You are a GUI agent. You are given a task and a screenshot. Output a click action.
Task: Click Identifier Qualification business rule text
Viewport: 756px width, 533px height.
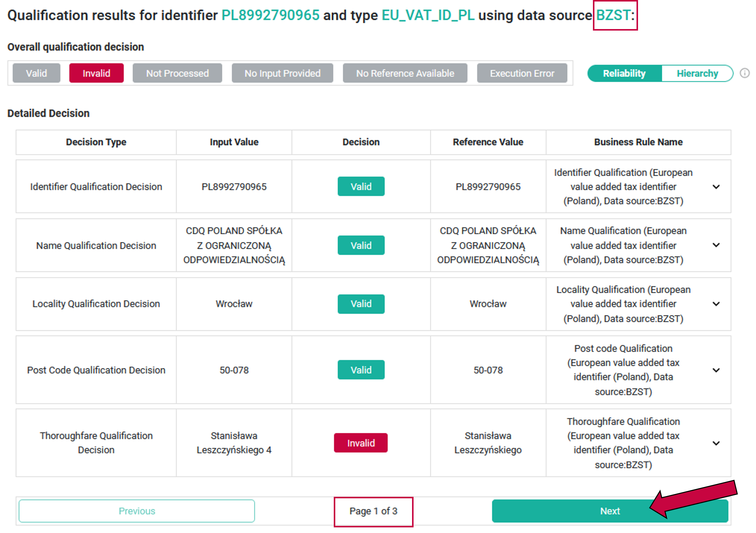pos(623,187)
